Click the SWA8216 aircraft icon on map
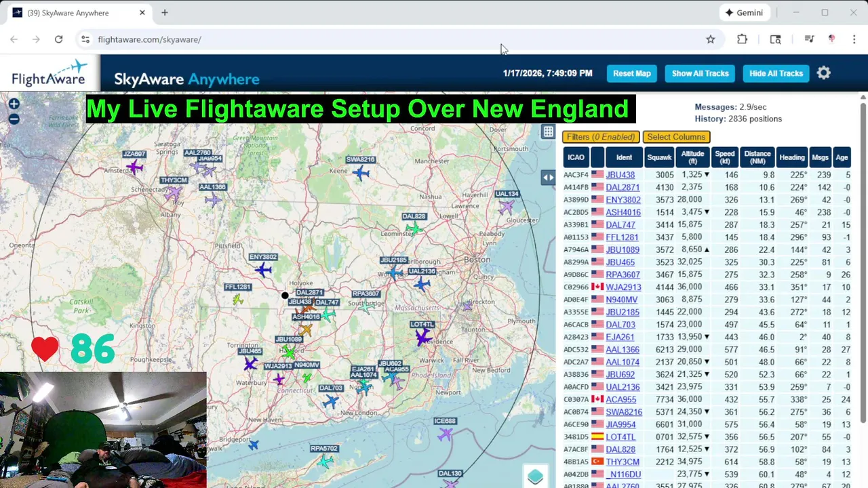868x488 pixels. point(361,174)
